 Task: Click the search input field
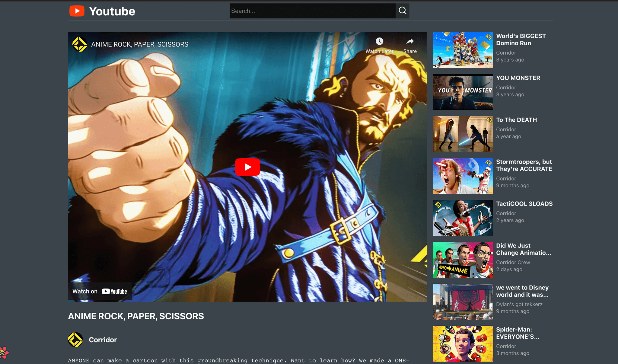pos(312,11)
